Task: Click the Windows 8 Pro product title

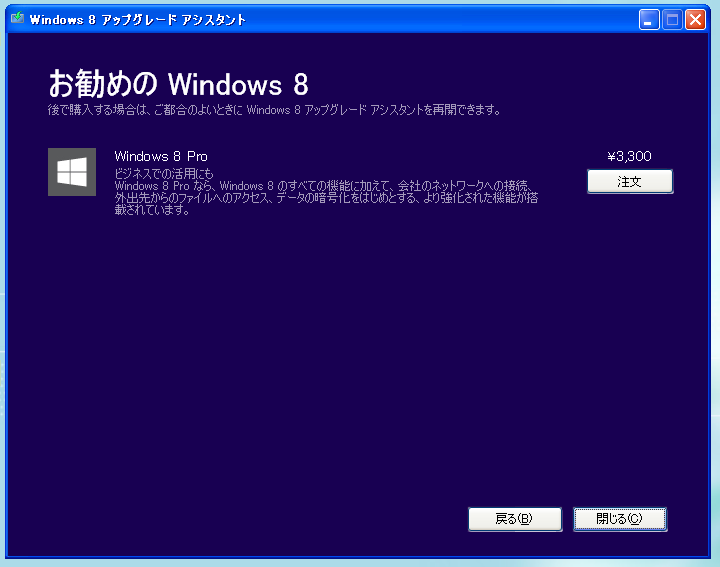Action: click(x=161, y=157)
